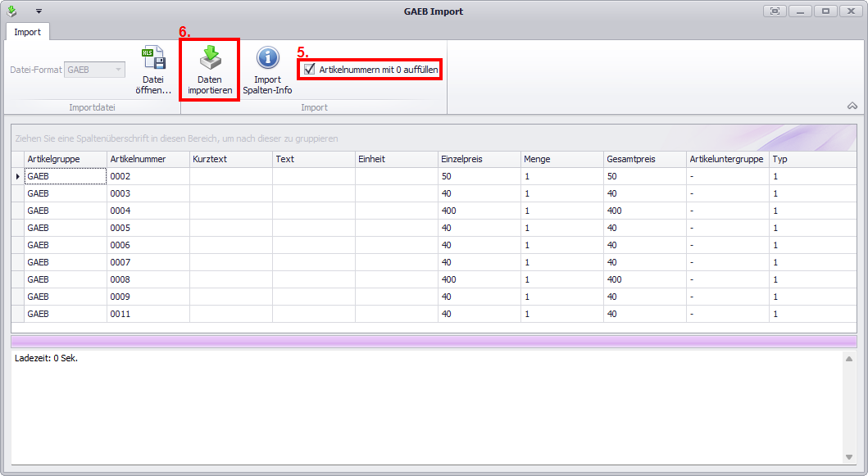Click log panel scrollbar down arrow
The image size is (868, 476).
[x=849, y=457]
